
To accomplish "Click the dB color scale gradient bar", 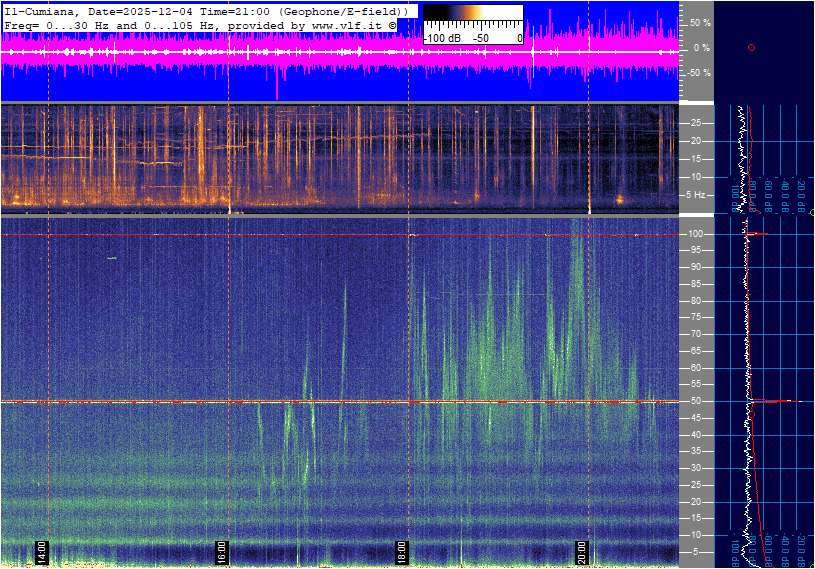I will [472, 19].
